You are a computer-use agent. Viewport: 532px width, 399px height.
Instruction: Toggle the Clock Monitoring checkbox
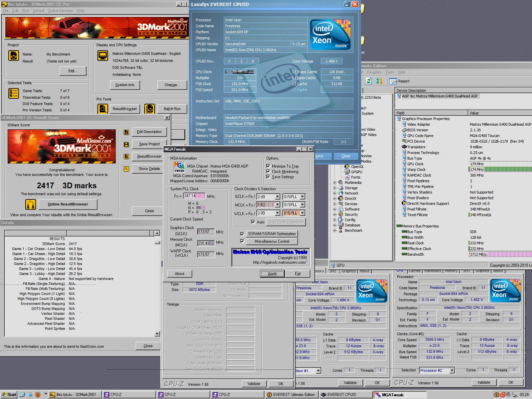pyautogui.click(x=268, y=171)
